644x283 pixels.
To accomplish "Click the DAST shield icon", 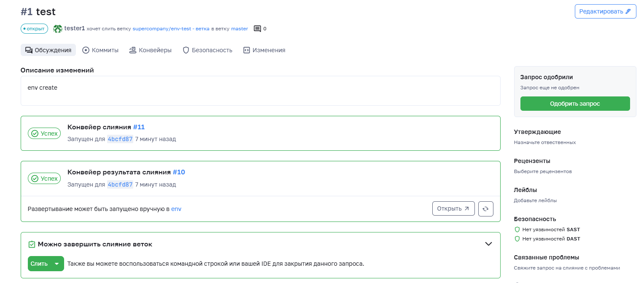I will [517, 239].
